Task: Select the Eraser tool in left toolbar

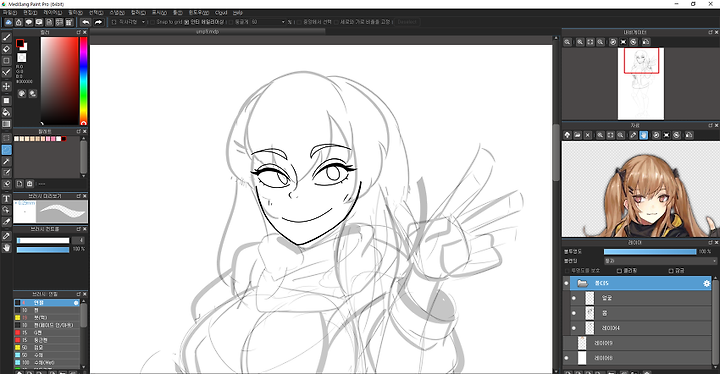Action: coord(6,49)
